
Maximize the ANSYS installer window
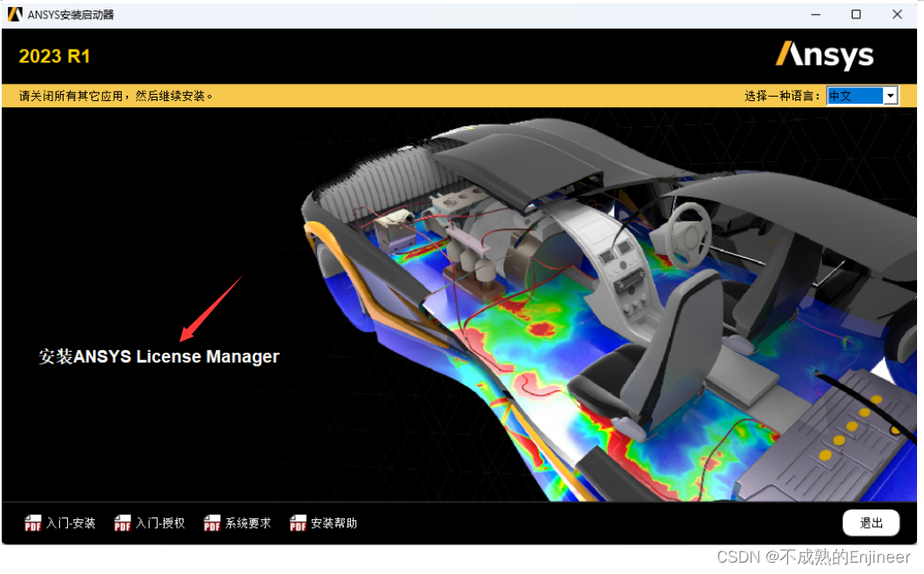pos(856,14)
